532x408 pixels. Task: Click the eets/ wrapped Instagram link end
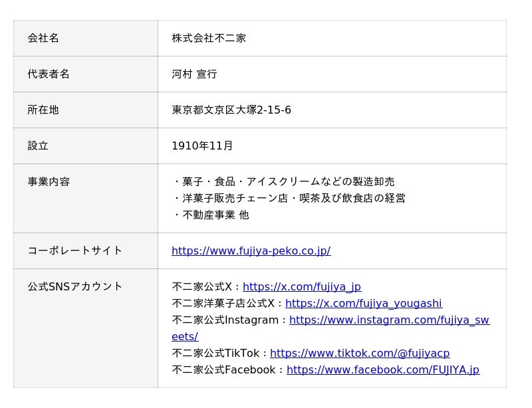point(185,337)
